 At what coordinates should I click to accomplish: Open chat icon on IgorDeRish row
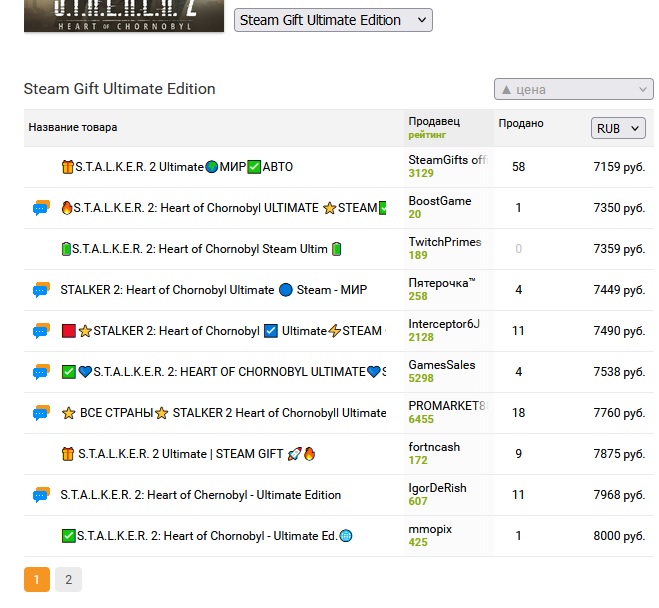[x=41, y=495]
